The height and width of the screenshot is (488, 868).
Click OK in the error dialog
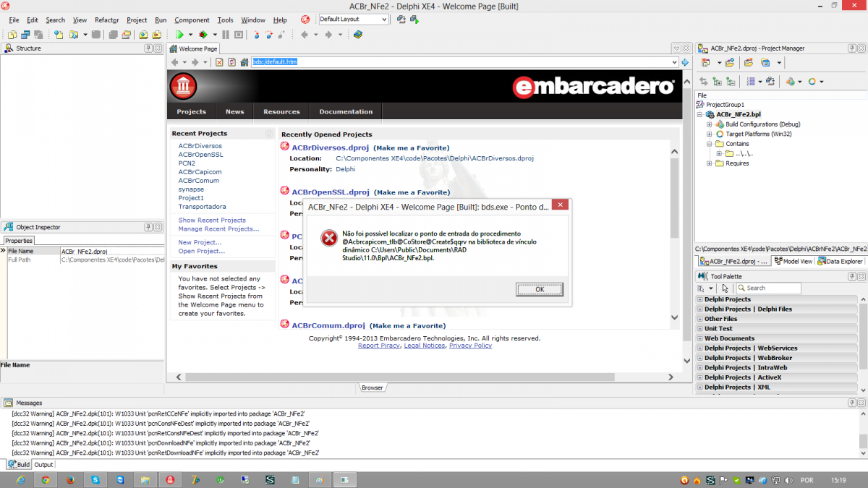pos(540,289)
